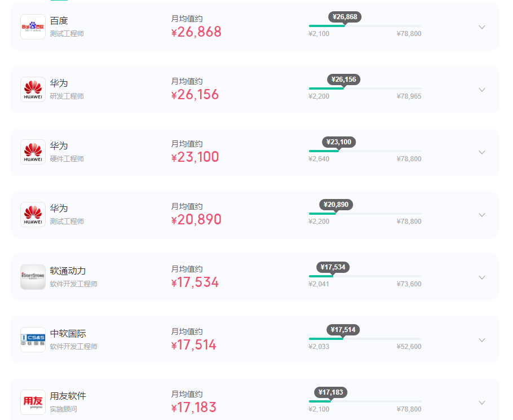
Task: Expand the 软通动力 row details
Action: pos(481,277)
